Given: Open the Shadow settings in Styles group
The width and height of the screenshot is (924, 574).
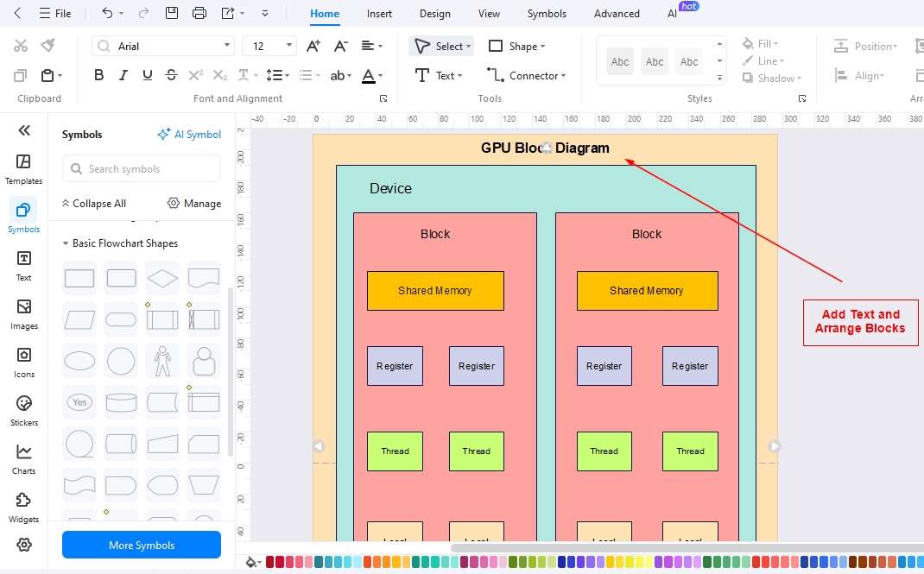Looking at the screenshot, I should [x=772, y=78].
